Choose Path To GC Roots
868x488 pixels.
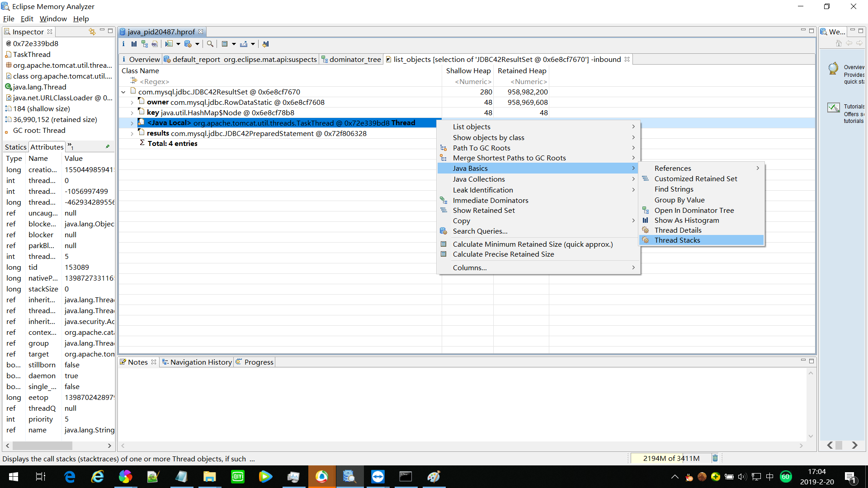click(x=481, y=148)
